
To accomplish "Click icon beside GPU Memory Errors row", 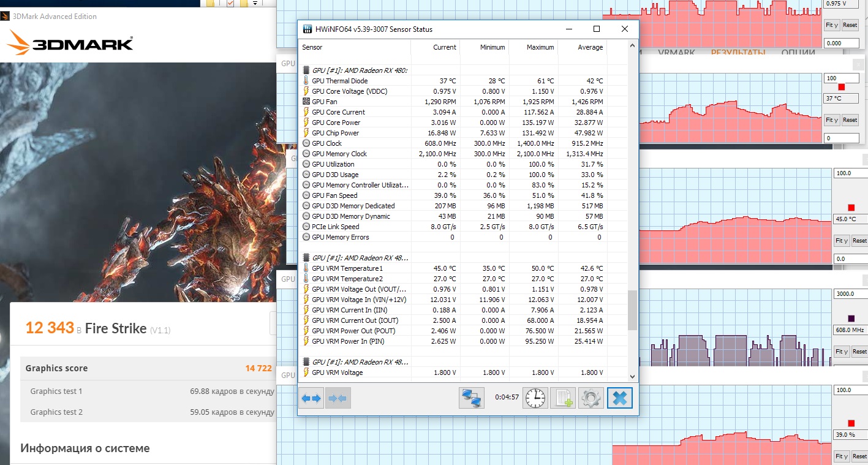I will (306, 237).
